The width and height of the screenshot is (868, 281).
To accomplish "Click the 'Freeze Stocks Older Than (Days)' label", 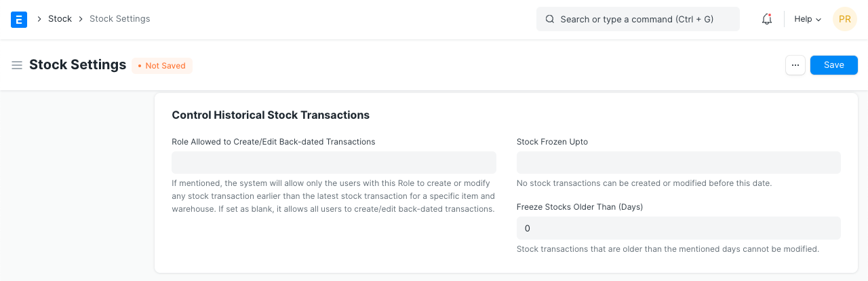I will click(x=580, y=207).
